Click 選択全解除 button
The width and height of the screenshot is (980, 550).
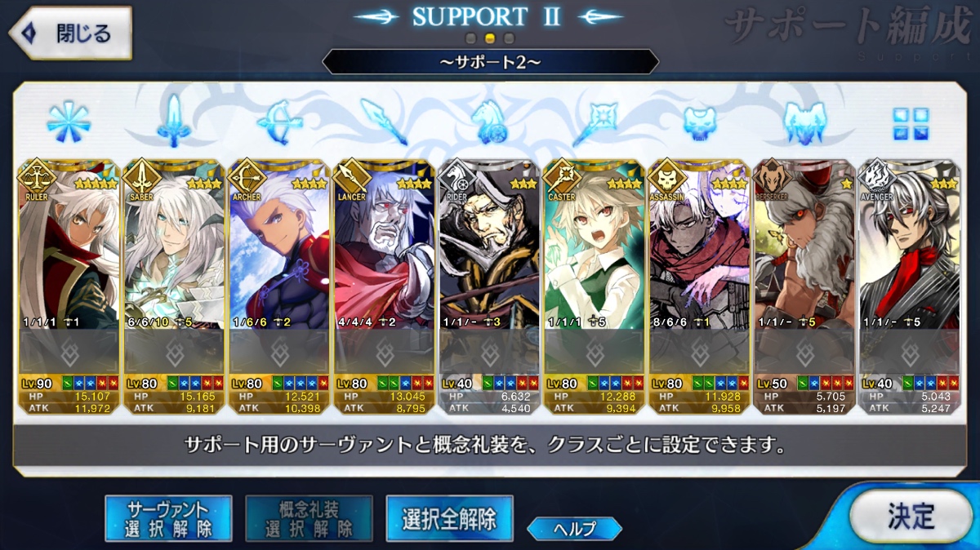click(x=449, y=518)
